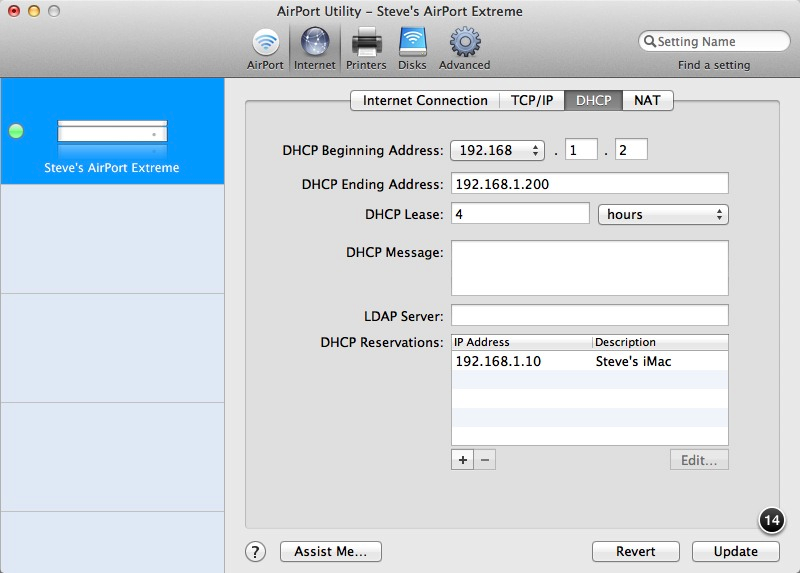Remove the reservation with the minus button
This screenshot has height=573, width=800.
pyautogui.click(x=485, y=460)
